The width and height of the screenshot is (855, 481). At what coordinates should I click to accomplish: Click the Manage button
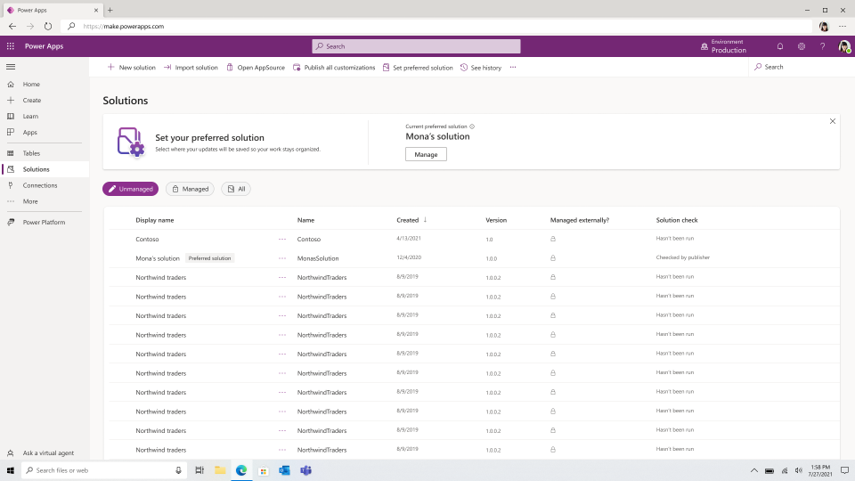(426, 154)
